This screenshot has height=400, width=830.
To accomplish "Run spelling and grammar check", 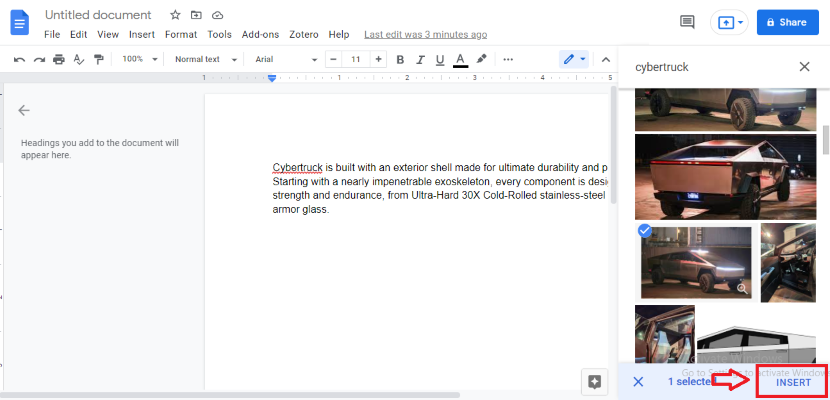I will pos(79,59).
